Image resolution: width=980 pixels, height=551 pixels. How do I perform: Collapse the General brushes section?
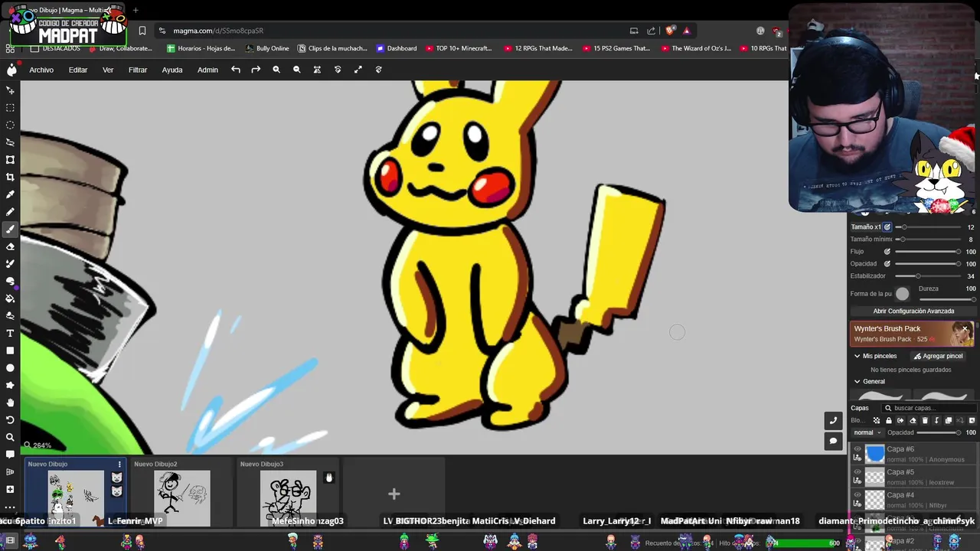tap(857, 381)
